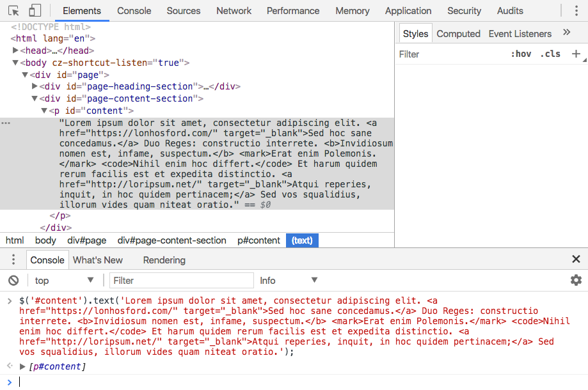Select div#page in the breadcrumb bar

[86, 240]
